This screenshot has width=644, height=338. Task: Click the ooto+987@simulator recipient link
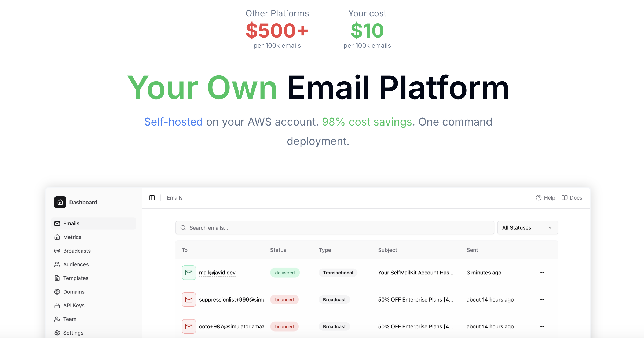click(x=232, y=326)
